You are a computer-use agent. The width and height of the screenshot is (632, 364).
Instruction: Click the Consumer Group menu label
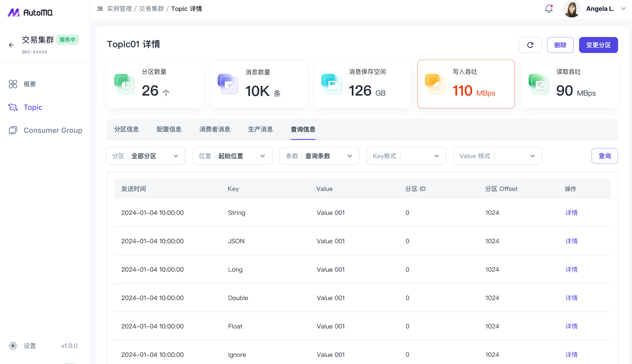pyautogui.click(x=53, y=130)
